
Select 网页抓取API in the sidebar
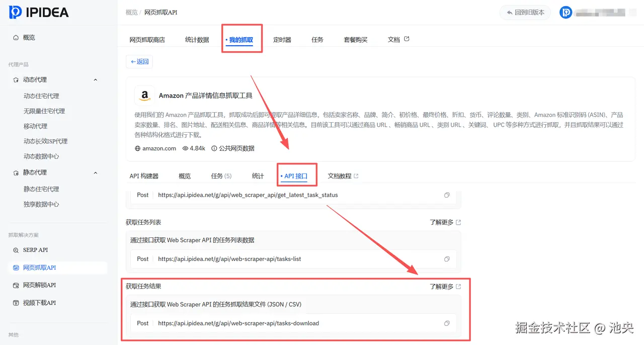[x=58, y=268]
